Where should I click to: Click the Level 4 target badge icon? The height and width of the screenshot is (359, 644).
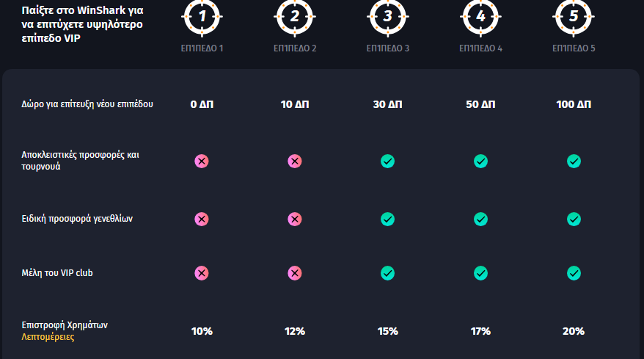coord(480,16)
